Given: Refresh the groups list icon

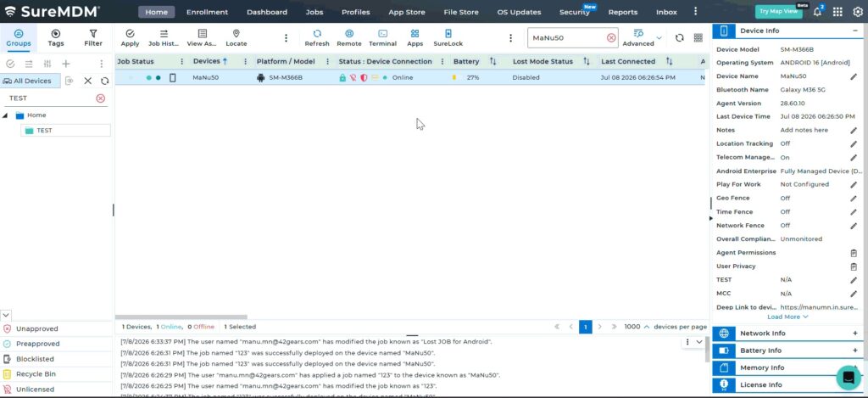Looking at the screenshot, I should (x=104, y=81).
